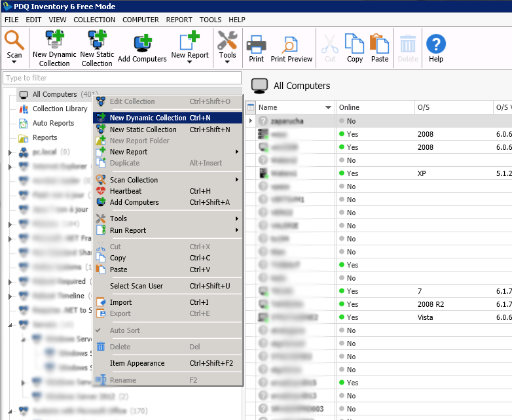Expand the pc.local tree node
Viewport: 512px width, 420px height.
click(10, 152)
